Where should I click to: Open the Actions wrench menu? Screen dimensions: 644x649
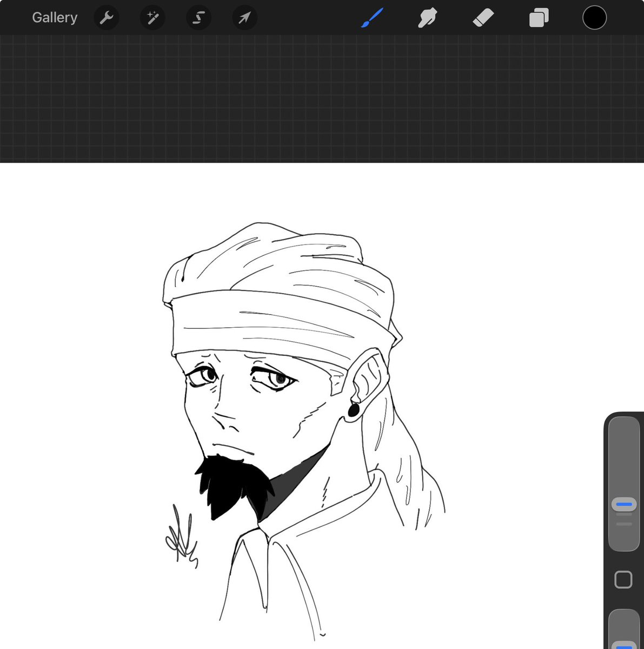pyautogui.click(x=107, y=18)
